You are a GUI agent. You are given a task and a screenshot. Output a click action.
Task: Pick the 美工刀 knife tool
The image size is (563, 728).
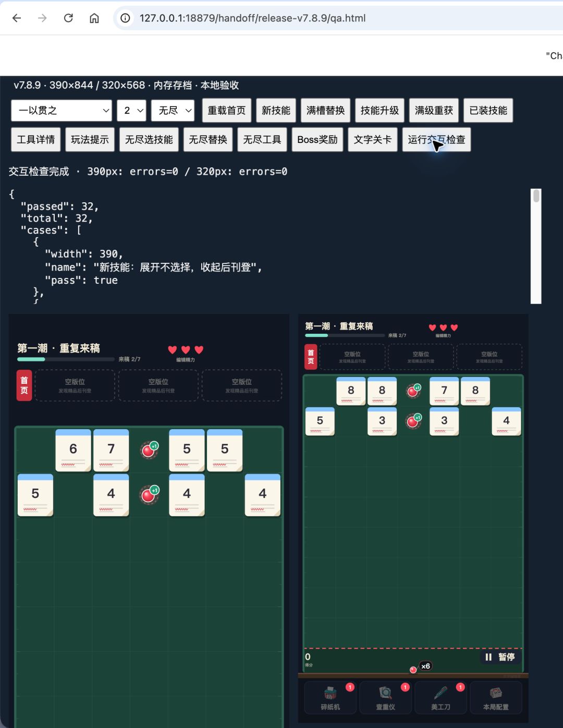point(440,697)
